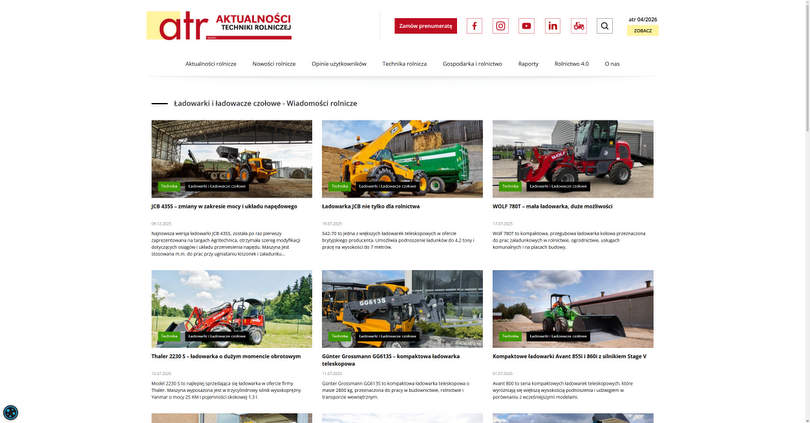Click the yellow ZOBACZ button
810x423 pixels.
pyautogui.click(x=643, y=30)
